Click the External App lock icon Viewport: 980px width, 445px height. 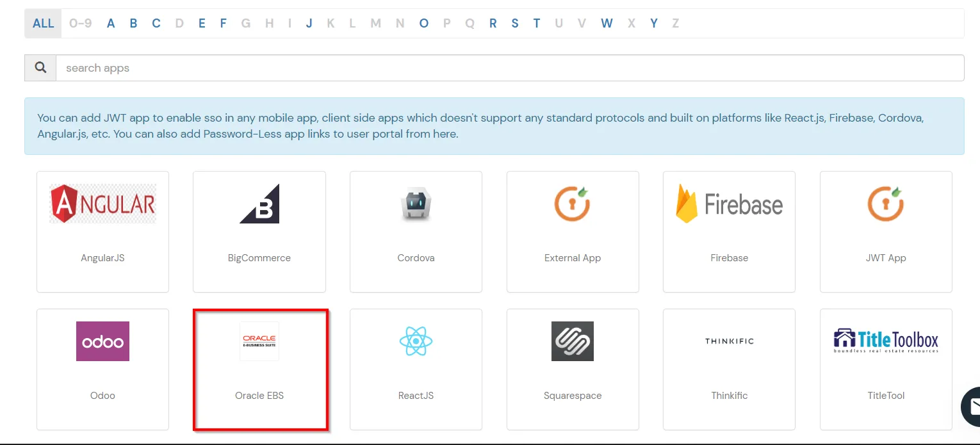coord(572,204)
